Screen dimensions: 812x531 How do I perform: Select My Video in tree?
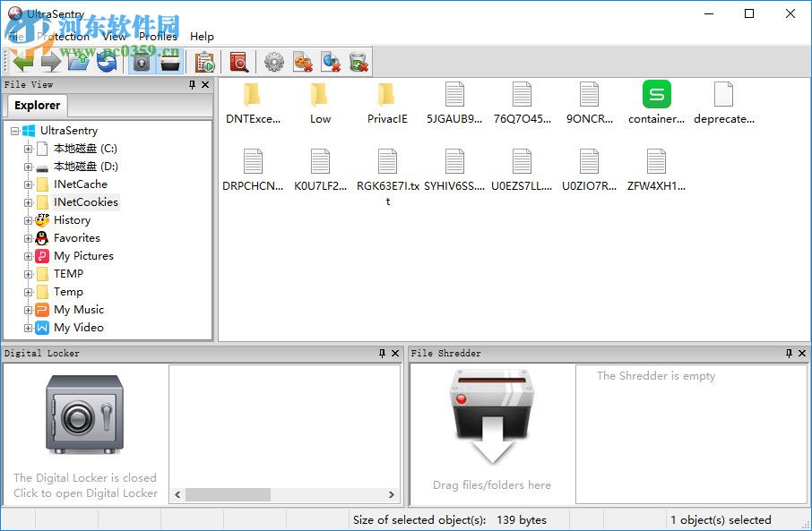(79, 328)
